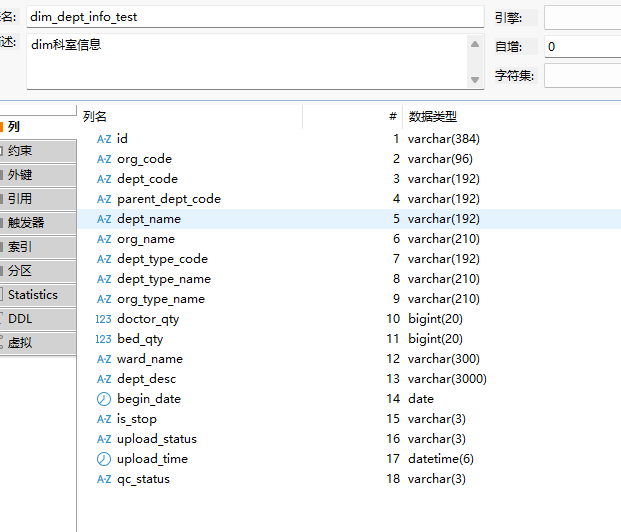Click the AZ icon beside id column
Viewport: 621px width, 532px height.
tap(104, 139)
